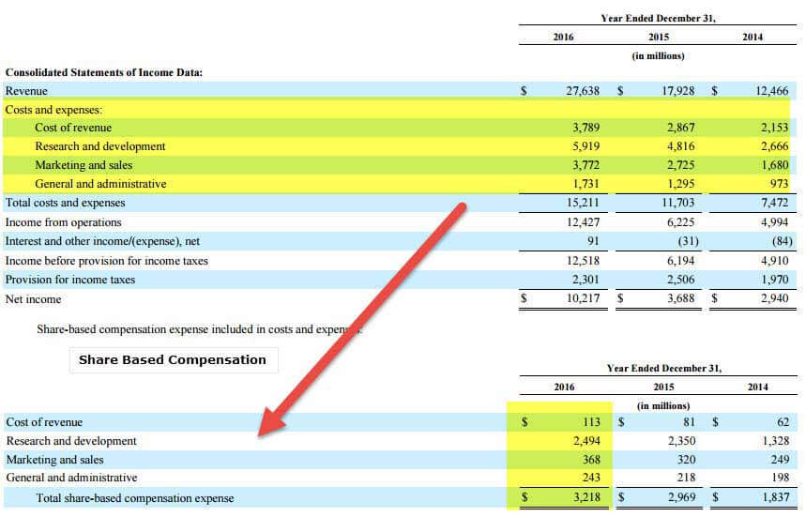This screenshot has height=532, width=806.
Task: Click share-based R&D value 2,350
Action: click(x=681, y=441)
